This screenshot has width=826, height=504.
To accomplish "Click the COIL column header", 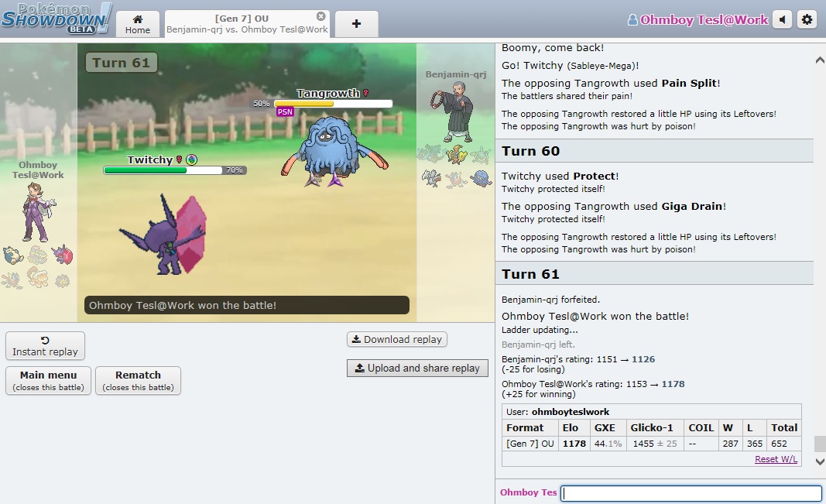I will (x=701, y=427).
